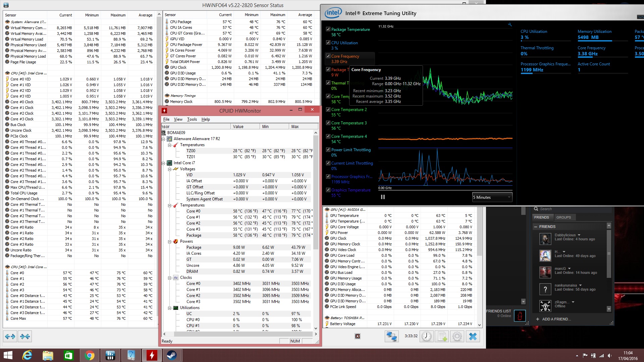644x362 pixels.
Task: Click the clock reset timer button in HWiNFO
Action: [427, 336]
